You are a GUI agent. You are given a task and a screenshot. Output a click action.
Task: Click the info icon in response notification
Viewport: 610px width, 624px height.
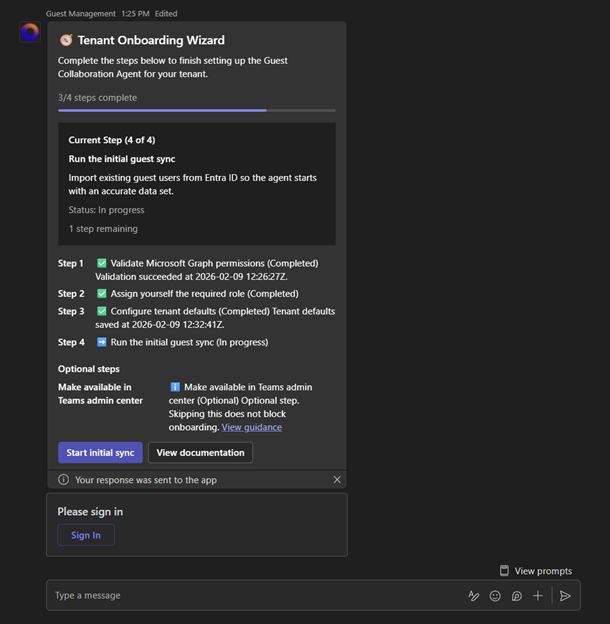tap(64, 480)
